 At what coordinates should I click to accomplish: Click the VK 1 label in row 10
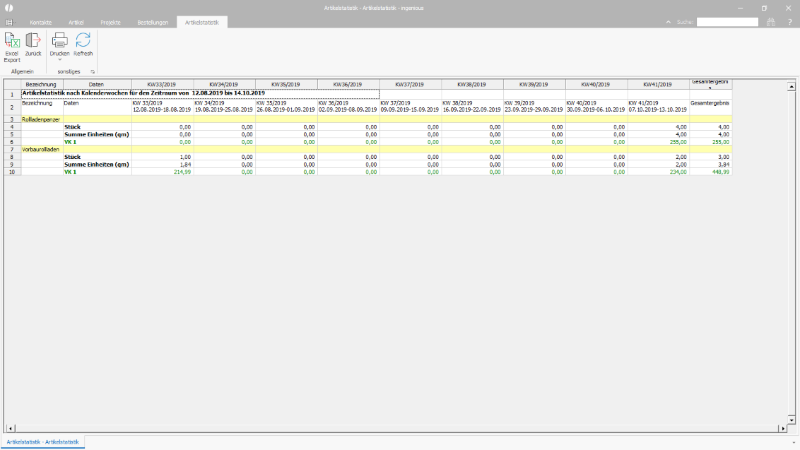click(70, 172)
